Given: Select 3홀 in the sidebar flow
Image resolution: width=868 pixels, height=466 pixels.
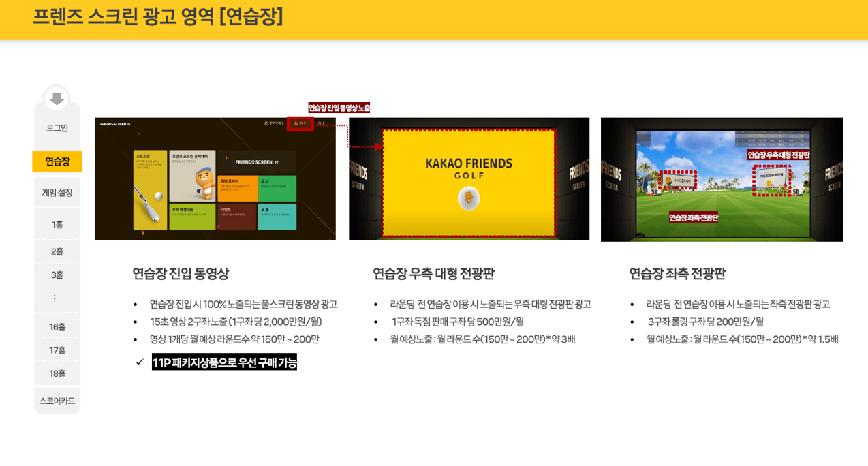Looking at the screenshot, I should 57,275.
